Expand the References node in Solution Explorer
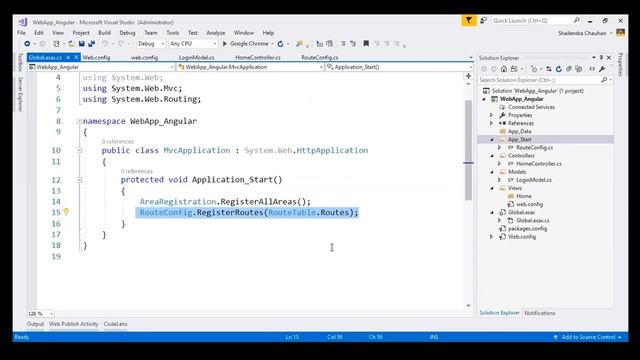 (491, 123)
